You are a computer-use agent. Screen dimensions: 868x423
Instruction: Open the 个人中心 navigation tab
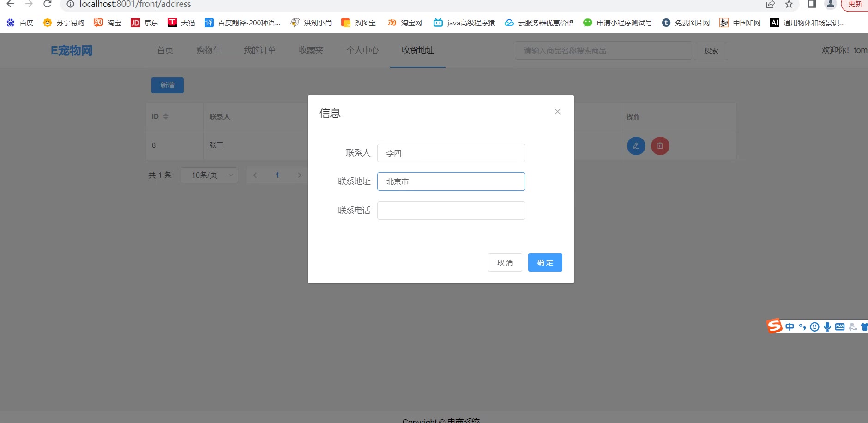pos(363,50)
